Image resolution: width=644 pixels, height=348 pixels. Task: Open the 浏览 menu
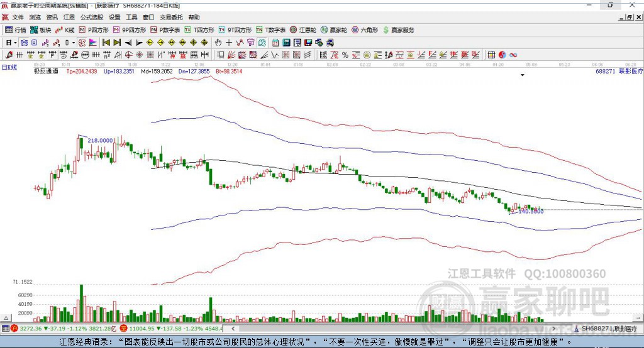pyautogui.click(x=35, y=17)
